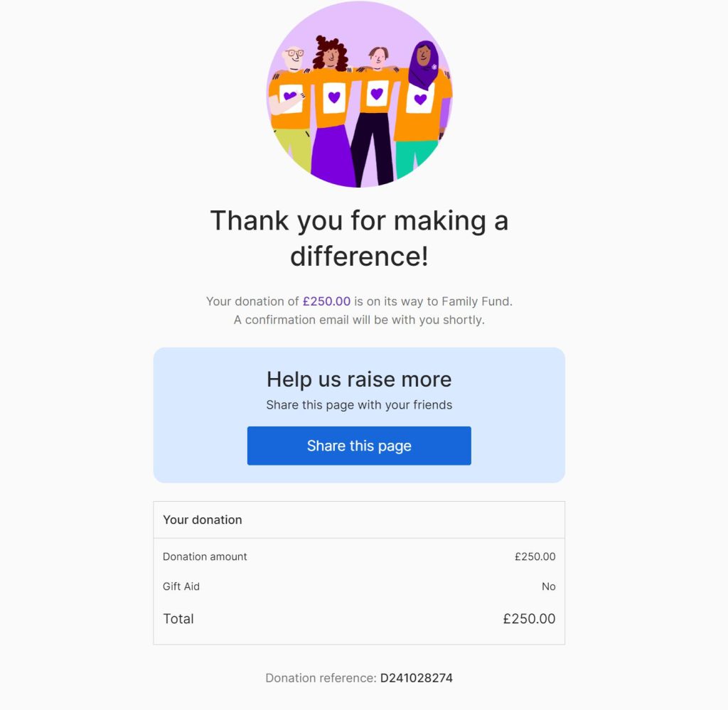The width and height of the screenshot is (728, 710).
Task: Click the Share this page button
Action: click(359, 446)
